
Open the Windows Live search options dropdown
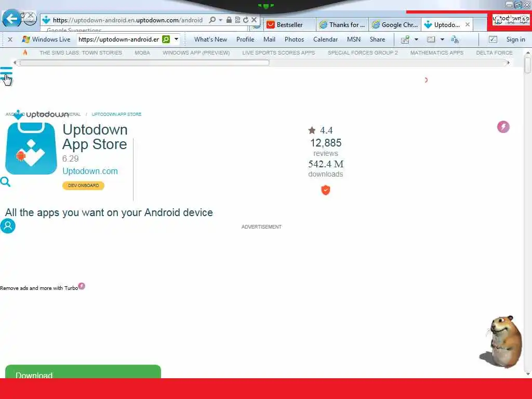(177, 39)
